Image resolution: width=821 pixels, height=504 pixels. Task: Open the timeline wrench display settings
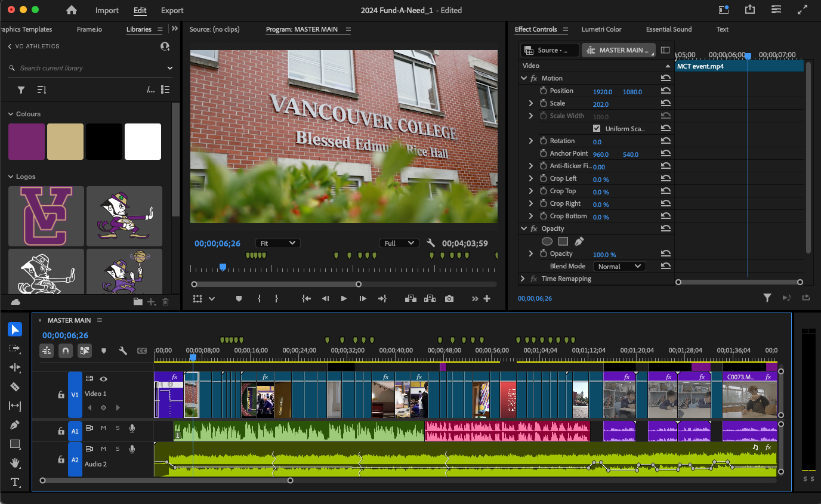[123, 351]
